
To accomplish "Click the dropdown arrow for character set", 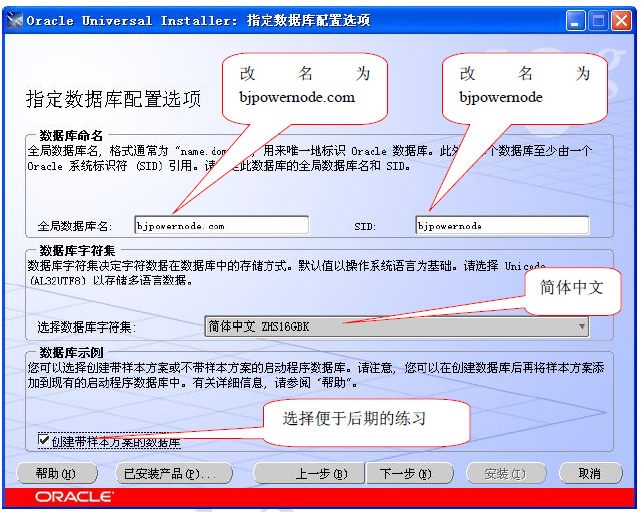I will point(581,326).
